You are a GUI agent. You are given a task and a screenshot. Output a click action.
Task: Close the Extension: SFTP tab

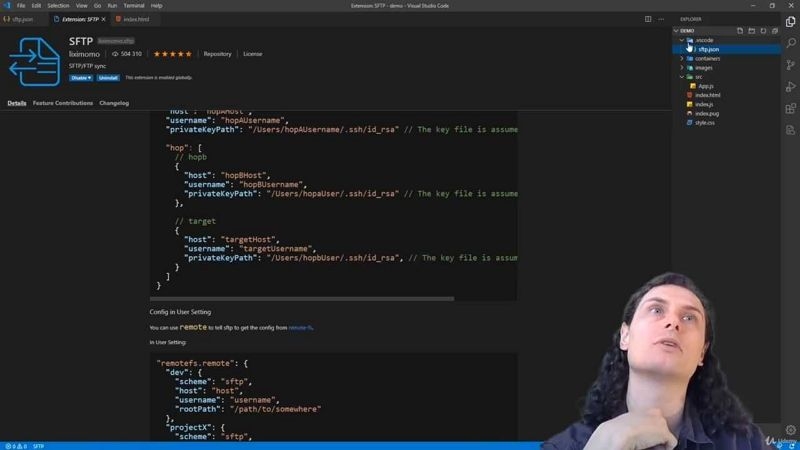[104, 19]
